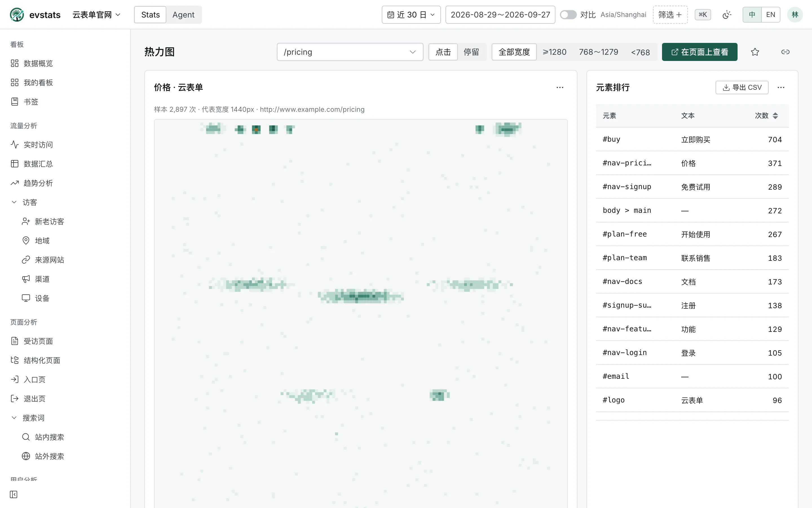Click the #plan-free row
The image size is (812, 508).
coord(692,234)
